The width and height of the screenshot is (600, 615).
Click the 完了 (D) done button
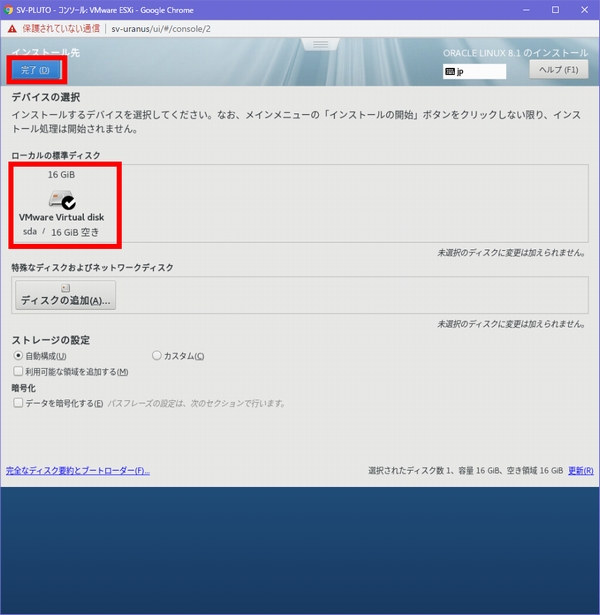pyautogui.click(x=36, y=70)
